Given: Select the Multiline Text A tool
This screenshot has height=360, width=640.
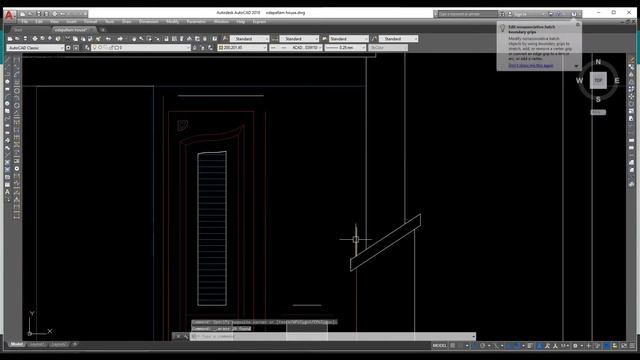Looking at the screenshot, I should tap(7, 192).
